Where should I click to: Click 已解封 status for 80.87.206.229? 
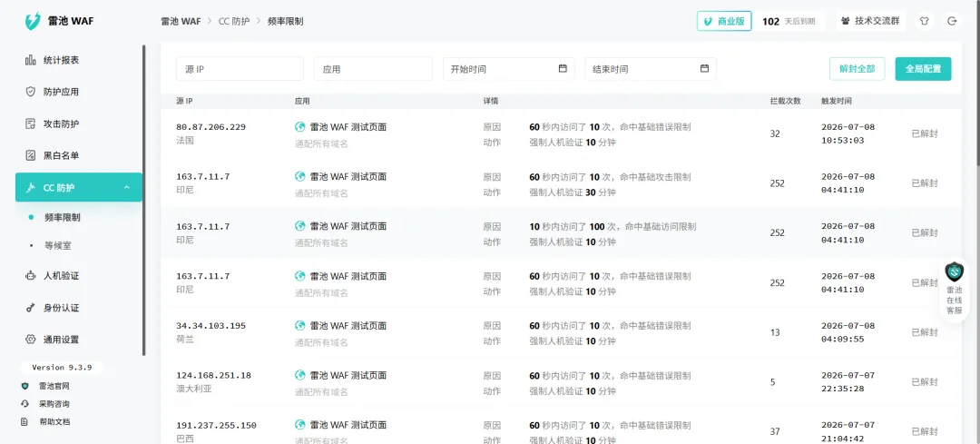925,133
